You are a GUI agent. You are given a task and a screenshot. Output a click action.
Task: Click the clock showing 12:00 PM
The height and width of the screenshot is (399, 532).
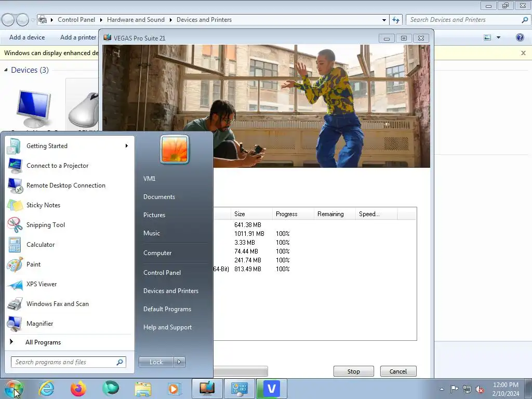coord(506,385)
